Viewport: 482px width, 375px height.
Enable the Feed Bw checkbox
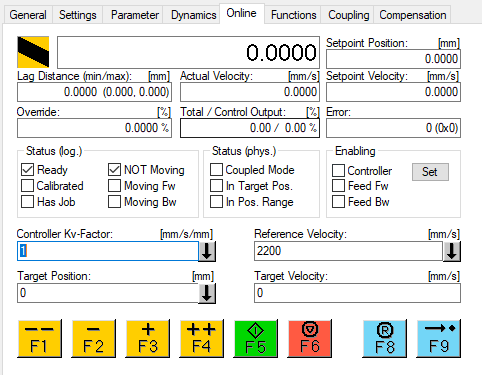point(338,202)
